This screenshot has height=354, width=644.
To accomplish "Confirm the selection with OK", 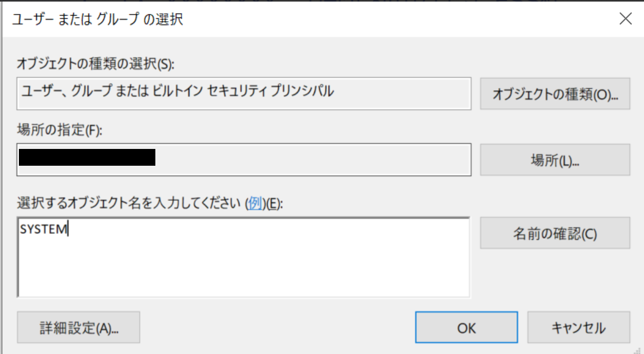I will [466, 328].
